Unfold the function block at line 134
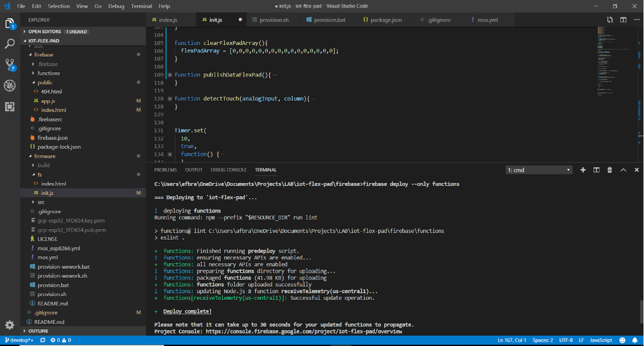Viewport: 644px width, 346px height. point(170,155)
